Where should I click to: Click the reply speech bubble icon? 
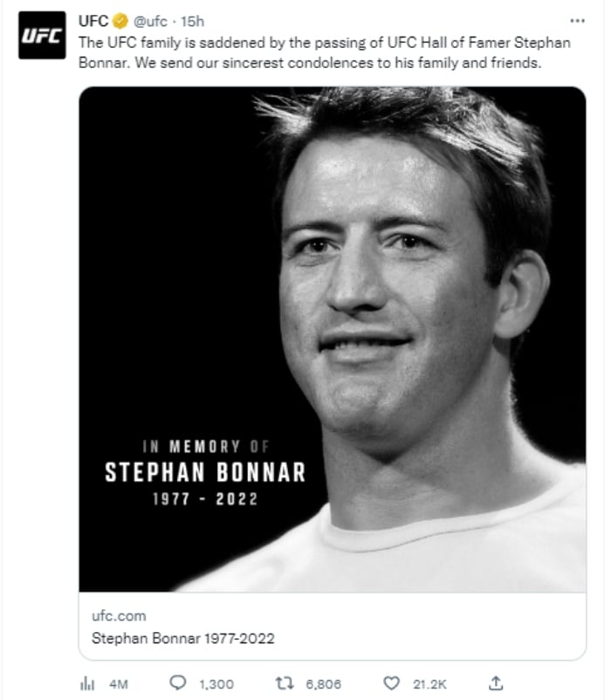(x=178, y=683)
